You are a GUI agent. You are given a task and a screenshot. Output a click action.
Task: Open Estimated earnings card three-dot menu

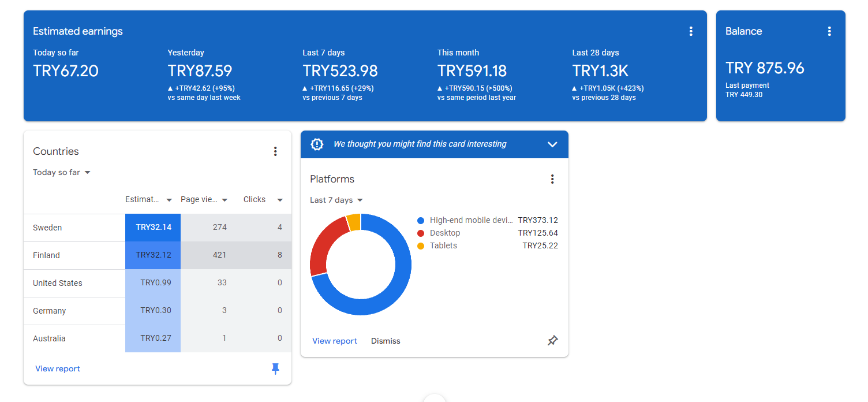coord(691,31)
